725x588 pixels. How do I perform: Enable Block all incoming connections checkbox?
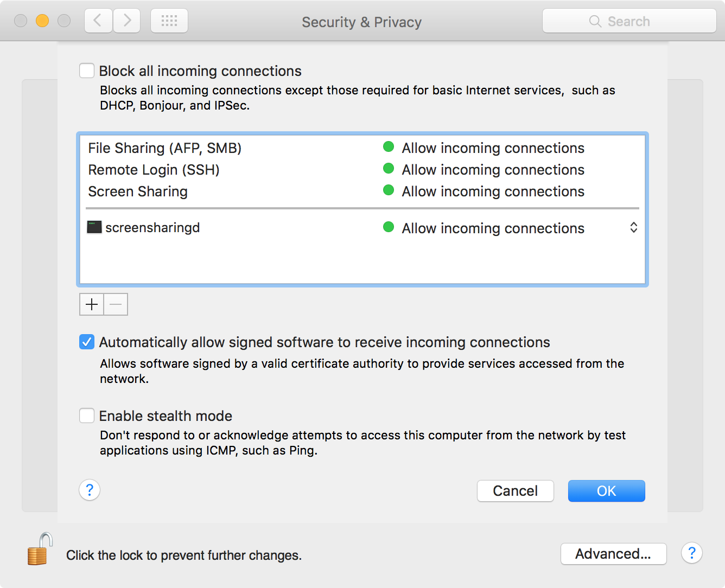tap(87, 71)
